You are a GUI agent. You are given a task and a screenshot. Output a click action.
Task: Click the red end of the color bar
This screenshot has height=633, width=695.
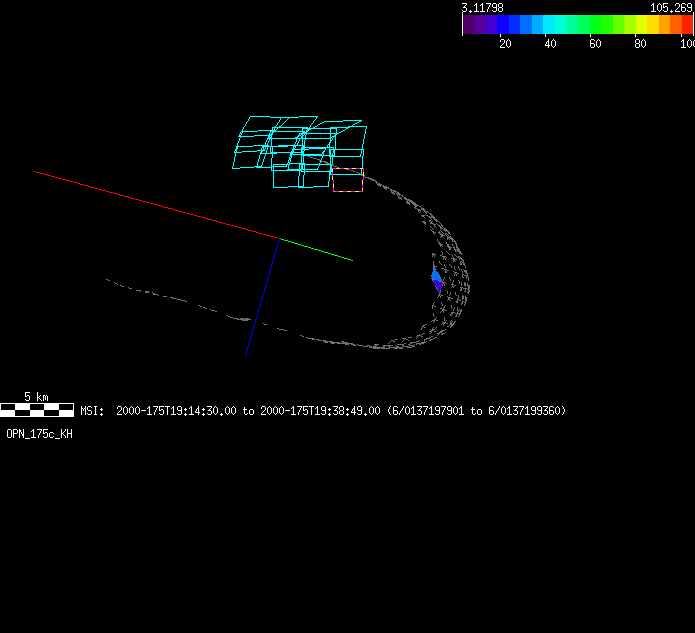[687, 25]
